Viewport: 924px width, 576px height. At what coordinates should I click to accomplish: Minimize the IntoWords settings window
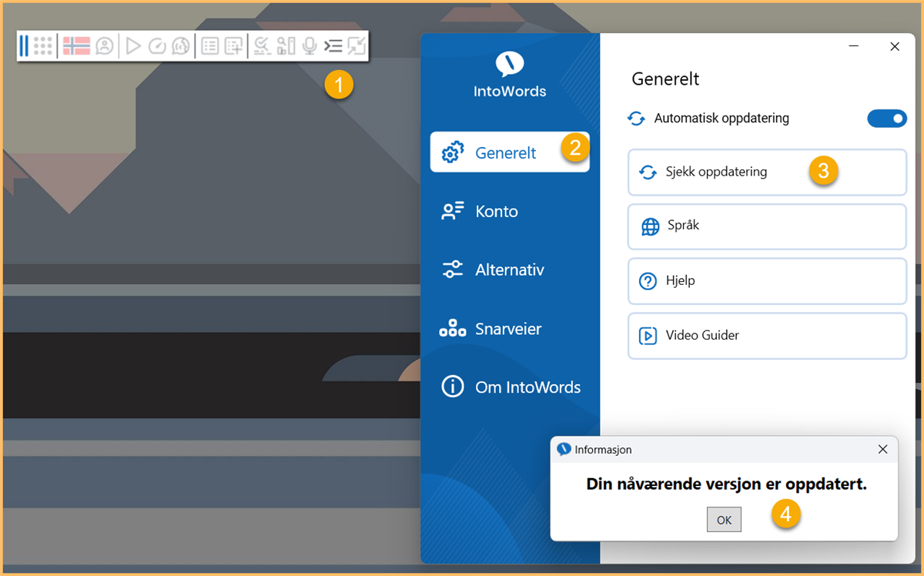coord(854,46)
